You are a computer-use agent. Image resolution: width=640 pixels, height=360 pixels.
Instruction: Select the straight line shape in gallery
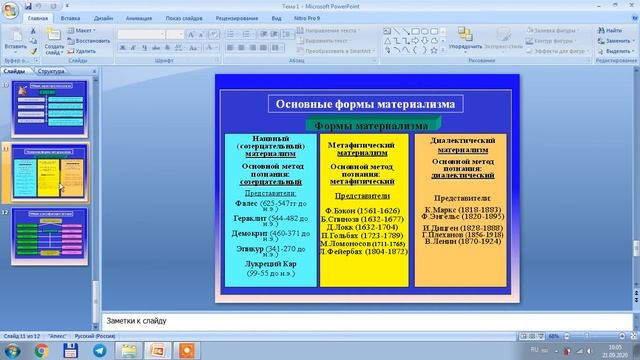pyautogui.click(x=396, y=31)
